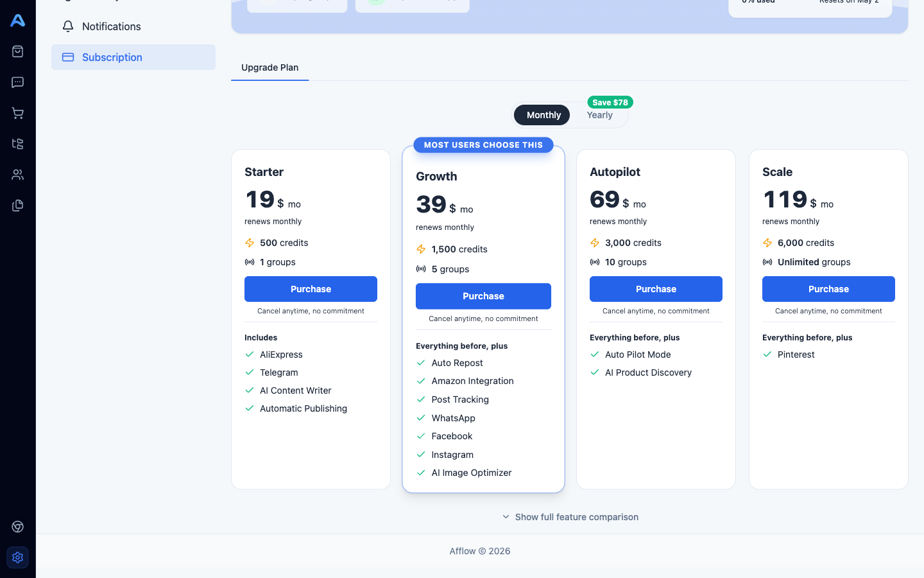Click the Afflow logo at the top
924x578 pixels.
pyautogui.click(x=17, y=20)
